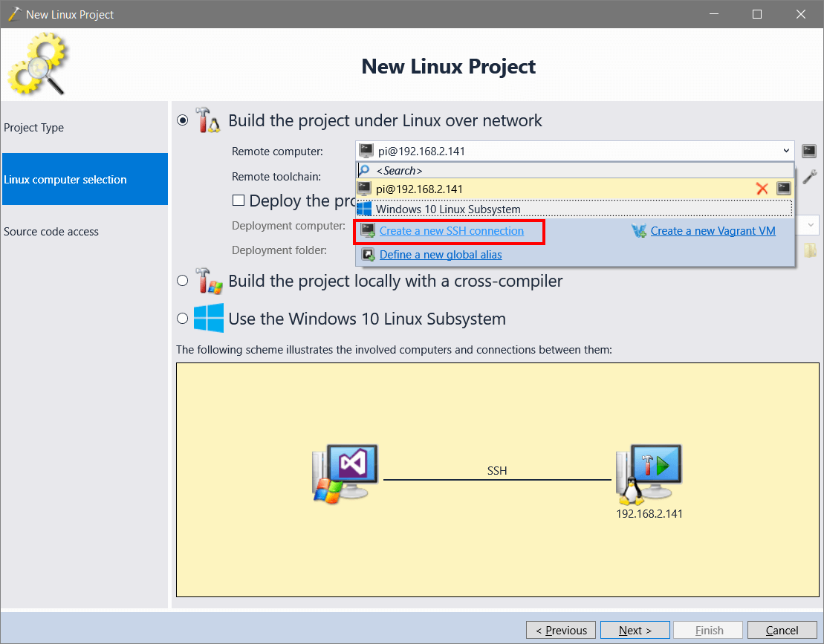
Task: Collapse the Remote computer dropdown arrow
Action: pos(786,151)
